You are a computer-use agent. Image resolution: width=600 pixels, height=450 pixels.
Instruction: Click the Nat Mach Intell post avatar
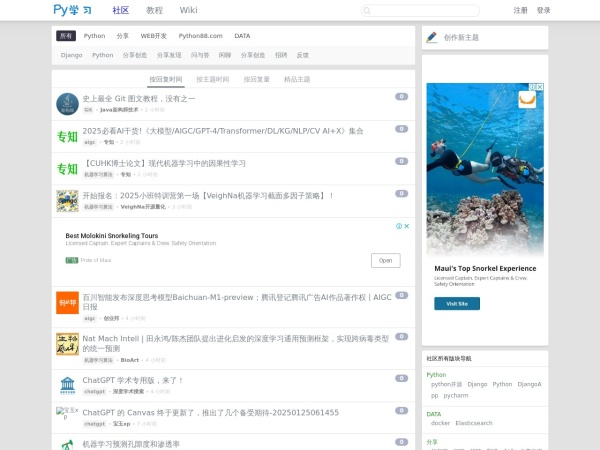(67, 344)
